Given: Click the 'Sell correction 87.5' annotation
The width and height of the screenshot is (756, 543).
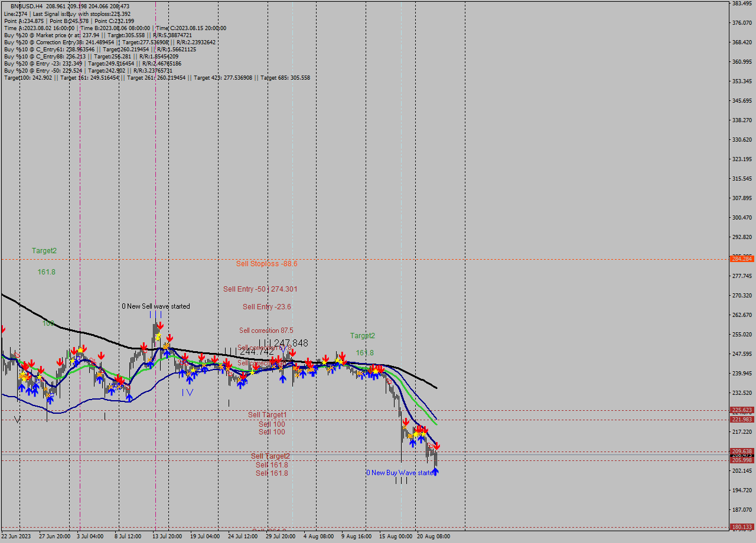Looking at the screenshot, I should (x=267, y=331).
